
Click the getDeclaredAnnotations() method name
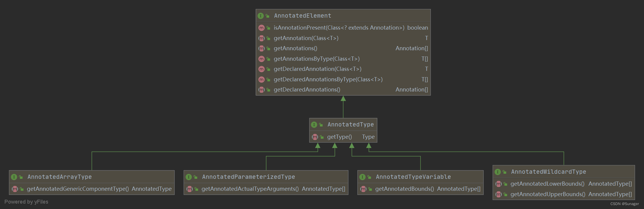(x=307, y=90)
